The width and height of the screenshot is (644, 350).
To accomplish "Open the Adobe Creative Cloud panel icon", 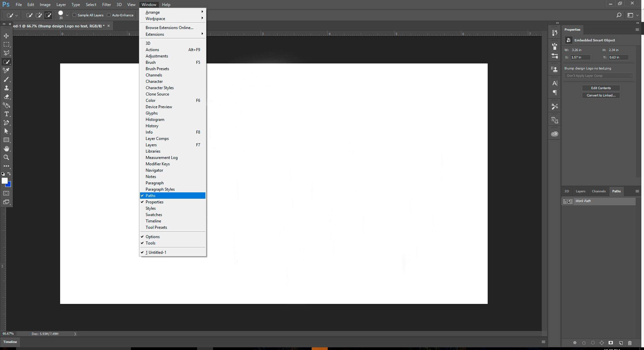I will tap(554, 133).
